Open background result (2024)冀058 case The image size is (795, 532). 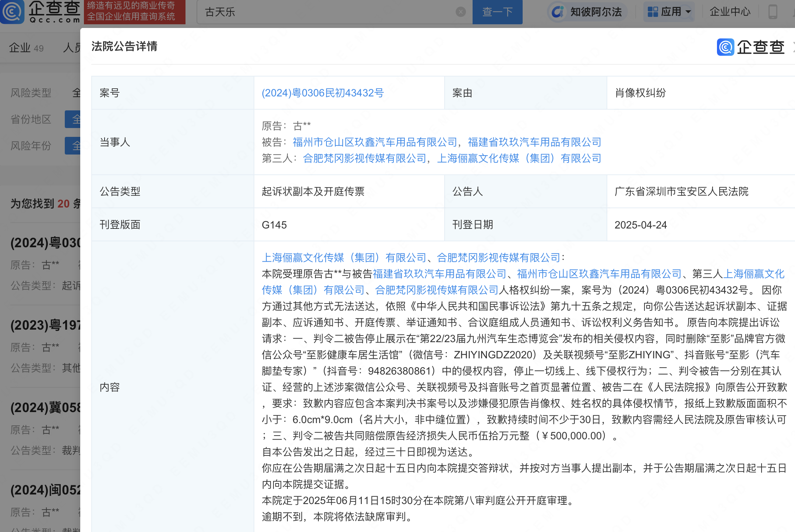[x=45, y=408]
